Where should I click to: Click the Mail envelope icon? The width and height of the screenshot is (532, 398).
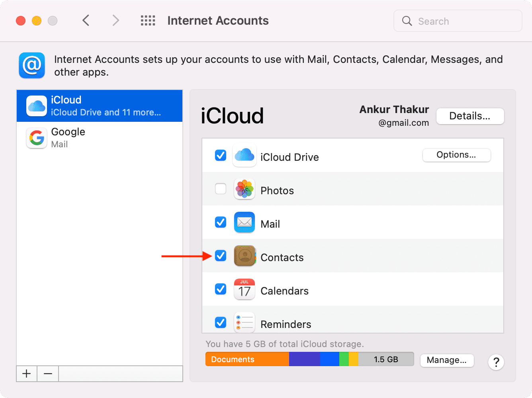244,222
